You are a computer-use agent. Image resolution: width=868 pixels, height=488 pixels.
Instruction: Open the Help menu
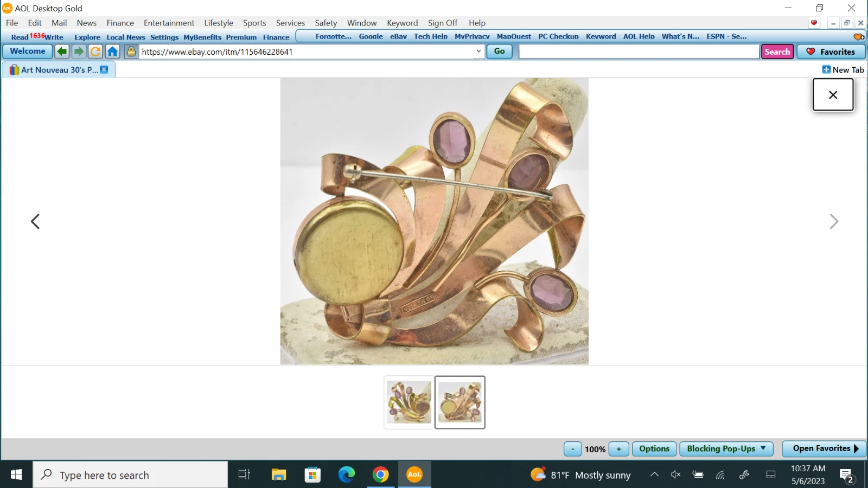(477, 23)
